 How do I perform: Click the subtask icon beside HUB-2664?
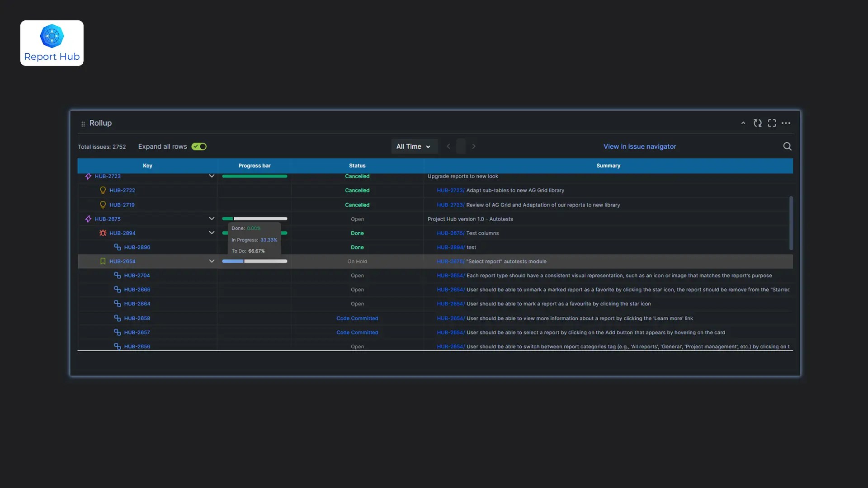pyautogui.click(x=118, y=304)
